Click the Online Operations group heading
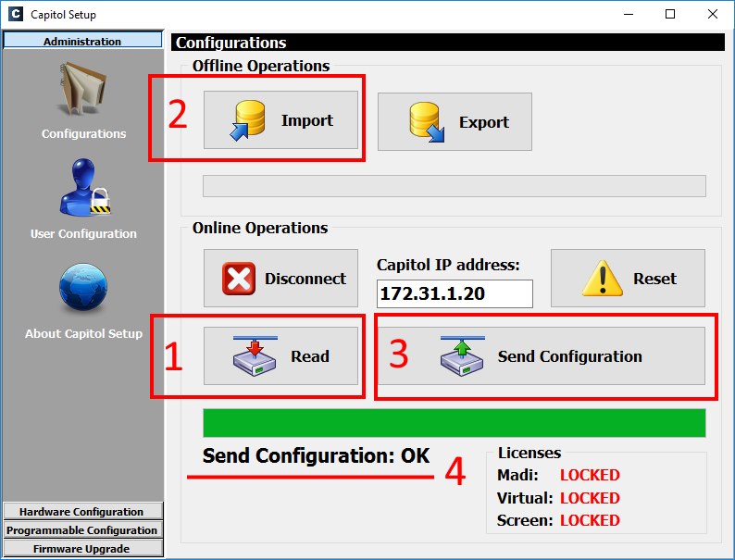The image size is (735, 560). click(260, 228)
